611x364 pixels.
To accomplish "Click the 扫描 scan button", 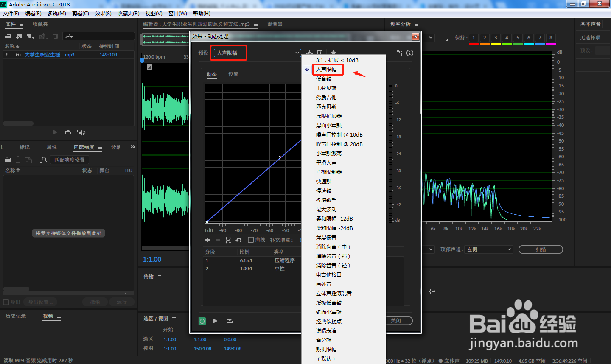I will tap(541, 249).
